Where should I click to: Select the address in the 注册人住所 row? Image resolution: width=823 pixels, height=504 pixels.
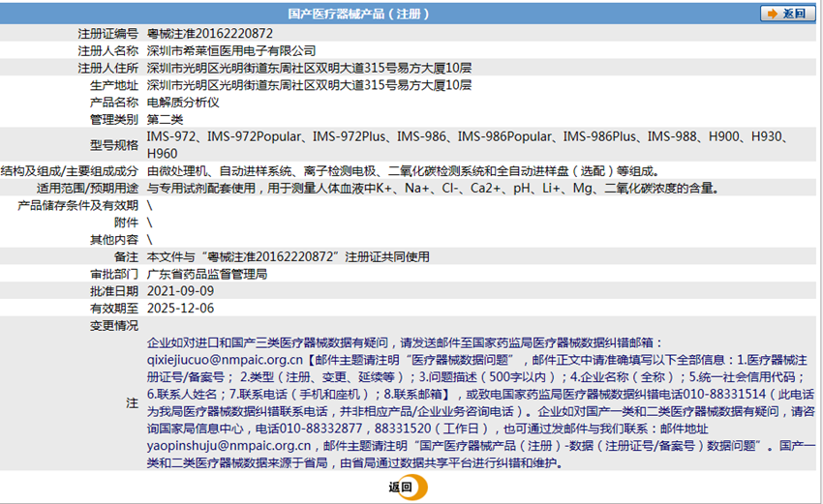coord(309,68)
